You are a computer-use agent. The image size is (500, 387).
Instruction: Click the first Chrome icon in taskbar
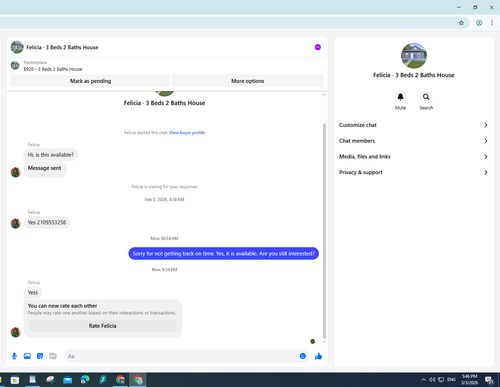(x=120, y=380)
